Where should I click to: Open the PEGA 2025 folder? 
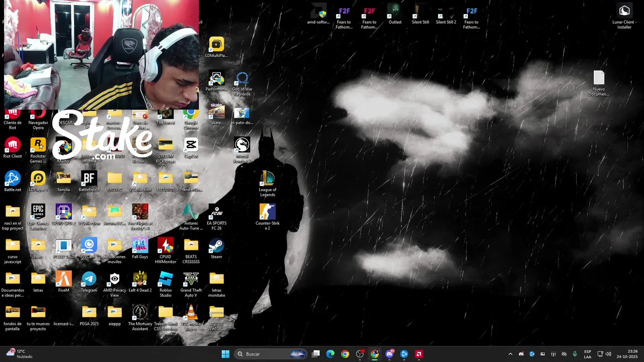(89, 316)
